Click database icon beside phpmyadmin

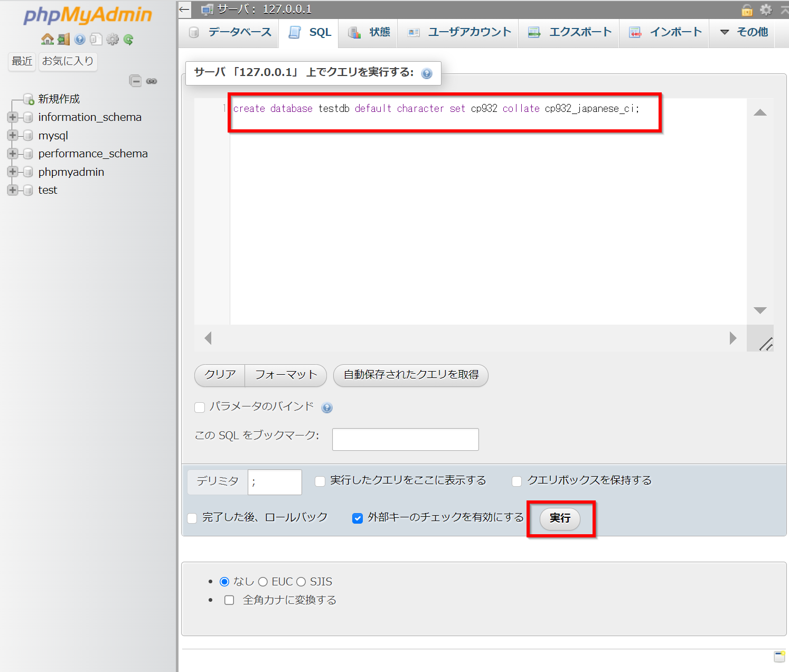(x=29, y=172)
